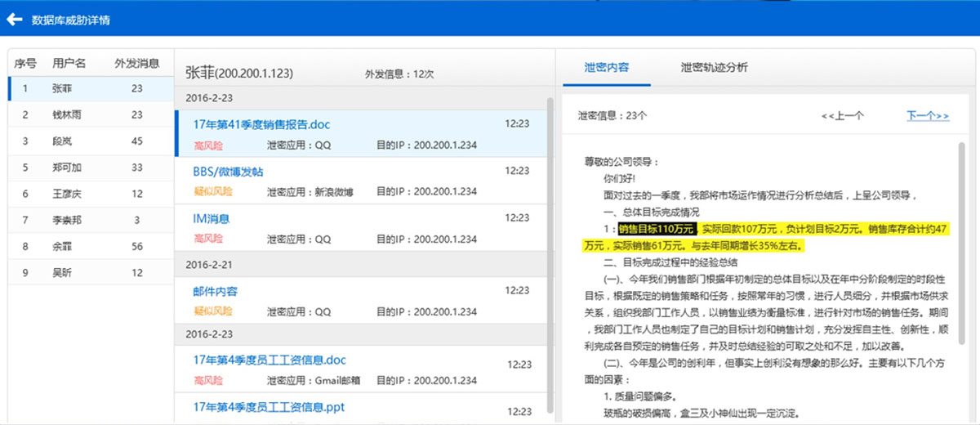Open 17年第41季度销售报告.doc entry
The image size is (980, 425).
(x=359, y=133)
